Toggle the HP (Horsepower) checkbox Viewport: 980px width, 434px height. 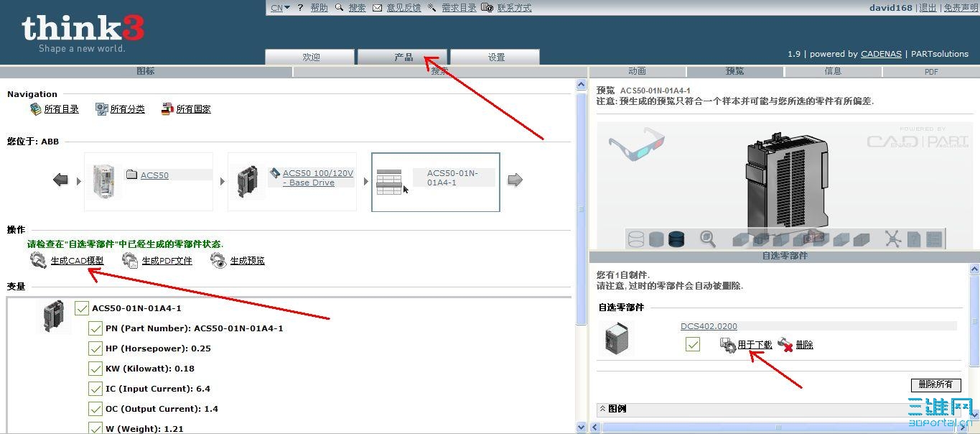click(x=95, y=348)
